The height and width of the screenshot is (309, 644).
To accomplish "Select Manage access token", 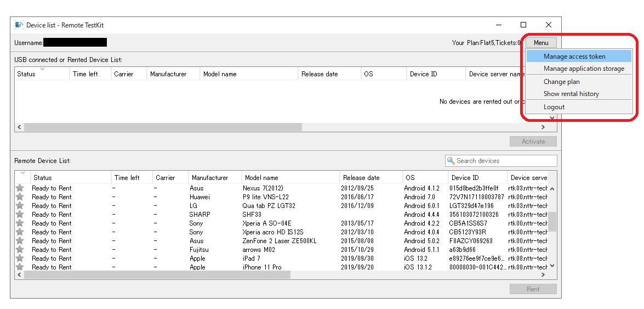I will pyautogui.click(x=579, y=57).
